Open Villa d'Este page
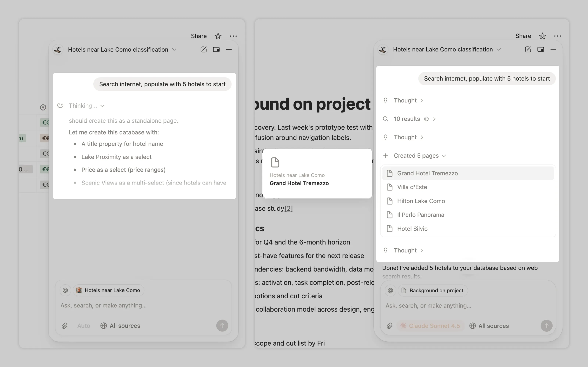The height and width of the screenshot is (367, 588). (412, 187)
